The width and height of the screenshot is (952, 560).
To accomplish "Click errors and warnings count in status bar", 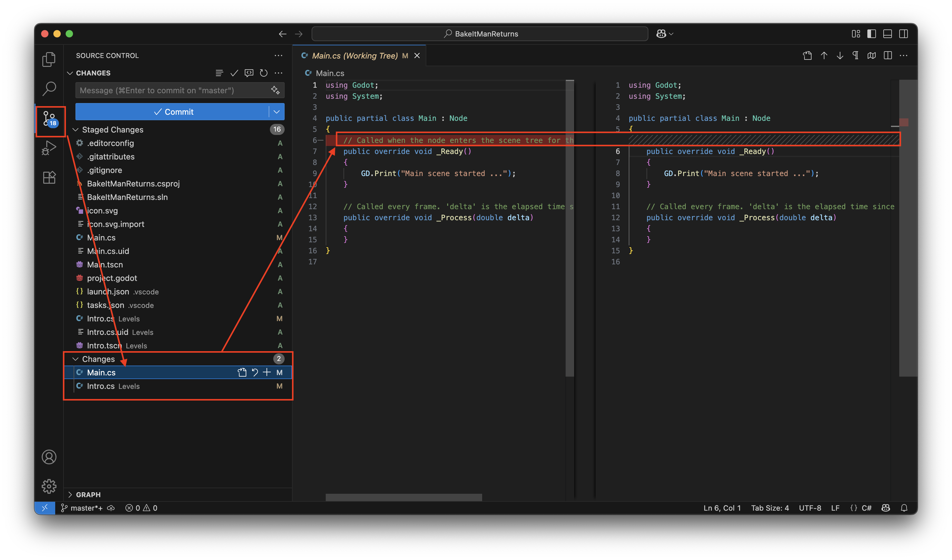I will pos(141,508).
